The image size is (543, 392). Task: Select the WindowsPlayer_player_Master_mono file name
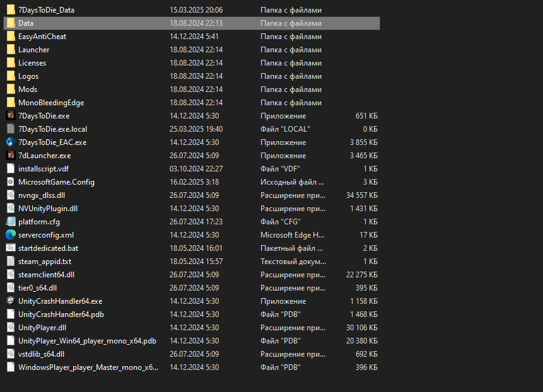pos(88,367)
